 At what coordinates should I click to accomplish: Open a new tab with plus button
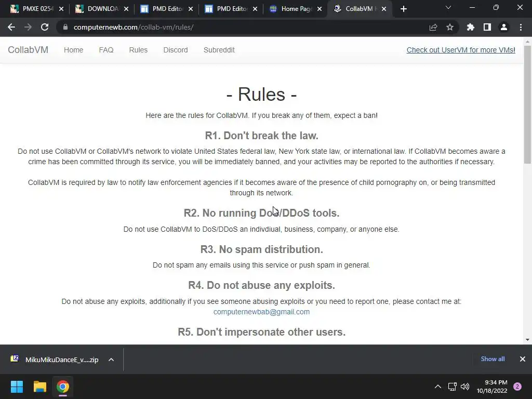(403, 9)
